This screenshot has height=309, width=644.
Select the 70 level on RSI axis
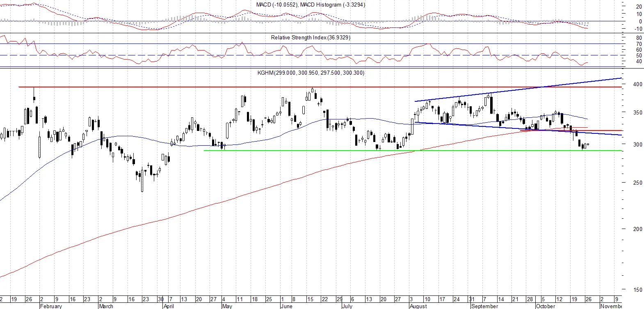tap(639, 44)
